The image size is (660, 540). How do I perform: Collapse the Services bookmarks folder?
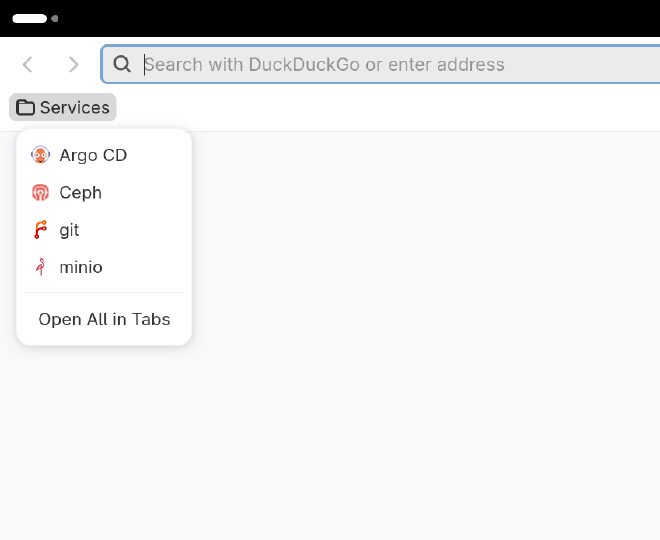[63, 107]
